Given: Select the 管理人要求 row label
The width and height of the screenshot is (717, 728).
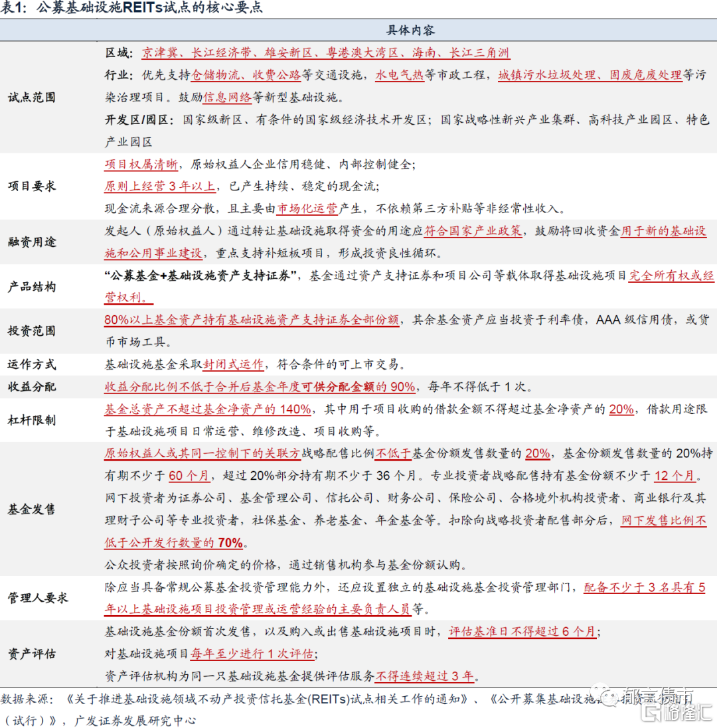Looking at the screenshot, I should [38, 598].
